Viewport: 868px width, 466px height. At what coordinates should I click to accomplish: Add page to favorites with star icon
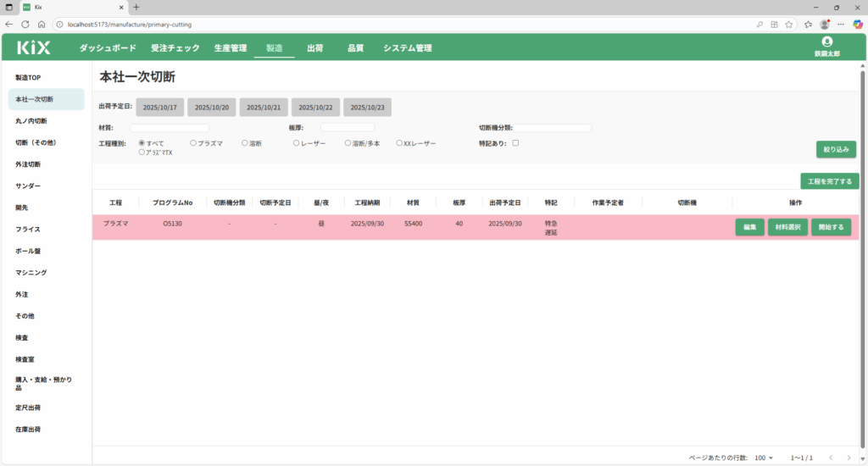788,25
